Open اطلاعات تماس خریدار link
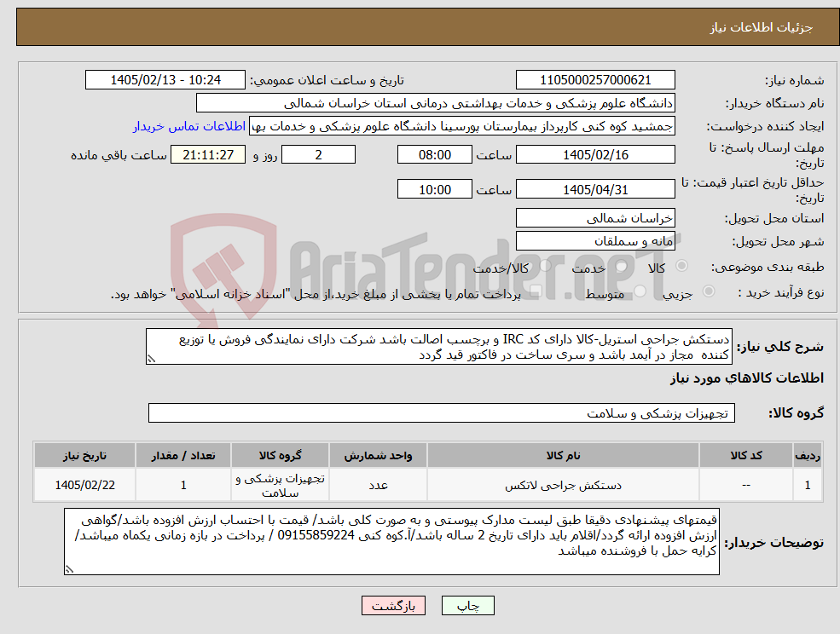Image resolution: width=840 pixels, height=634 pixels. click(189, 126)
